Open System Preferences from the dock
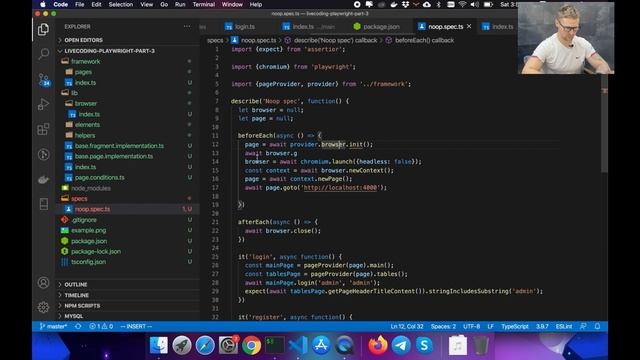640x360 pixels. pyautogui.click(x=228, y=345)
